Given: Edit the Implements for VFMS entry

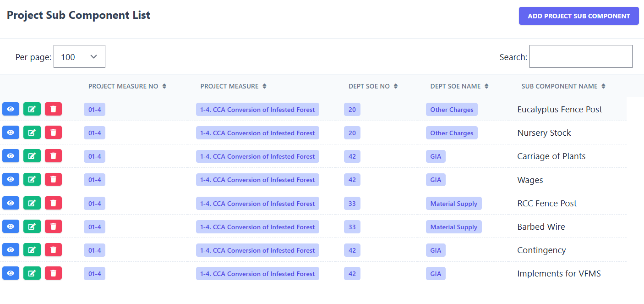Looking at the screenshot, I should 32,273.
